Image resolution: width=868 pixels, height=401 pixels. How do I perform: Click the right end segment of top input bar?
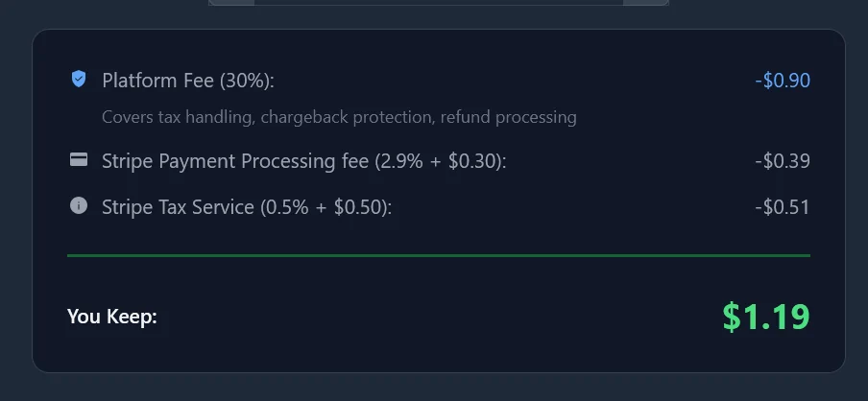[645, 3]
